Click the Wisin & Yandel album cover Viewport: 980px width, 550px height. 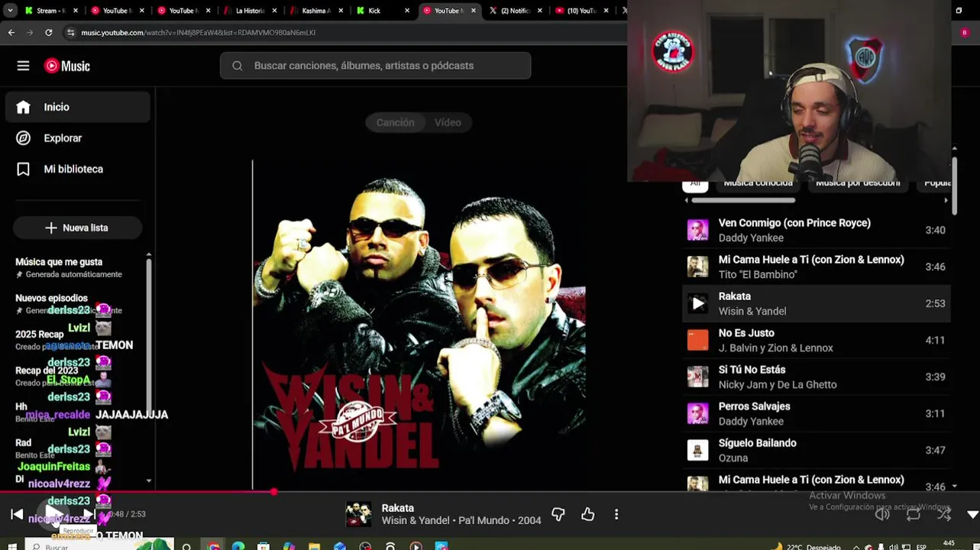419,324
